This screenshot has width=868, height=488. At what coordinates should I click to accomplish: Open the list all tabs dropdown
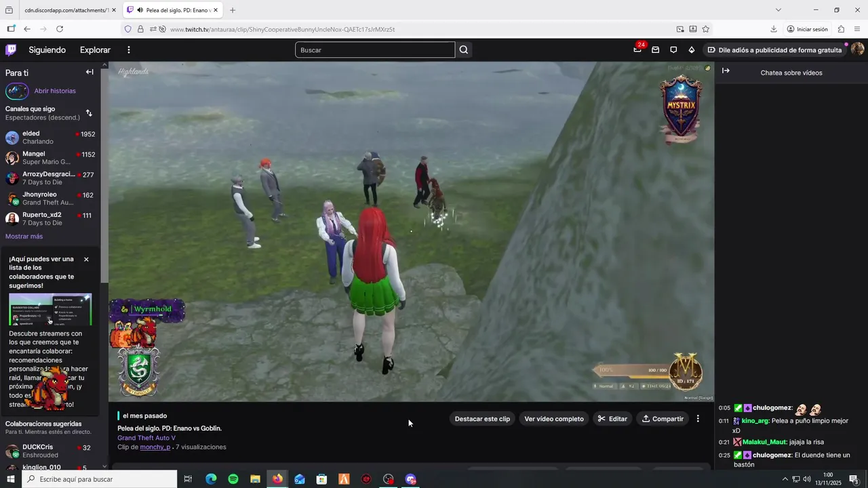pos(778,10)
